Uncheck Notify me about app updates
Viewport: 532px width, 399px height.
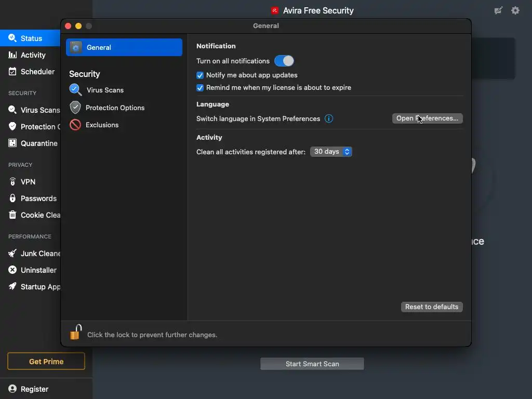tap(200, 75)
